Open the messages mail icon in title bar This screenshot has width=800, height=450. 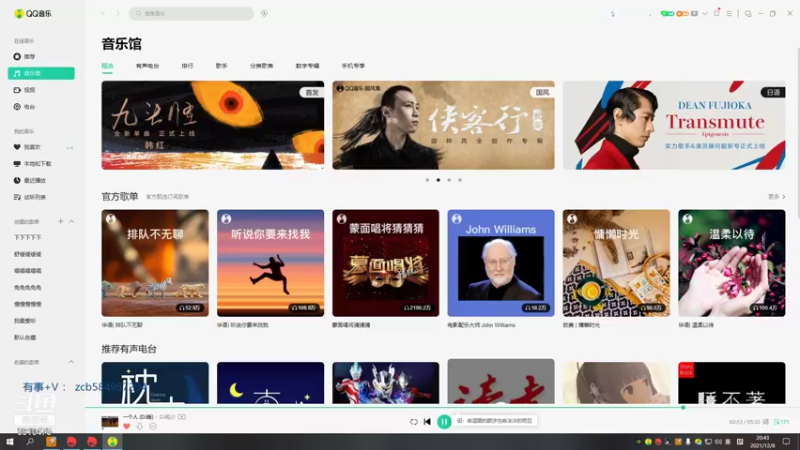[694, 14]
